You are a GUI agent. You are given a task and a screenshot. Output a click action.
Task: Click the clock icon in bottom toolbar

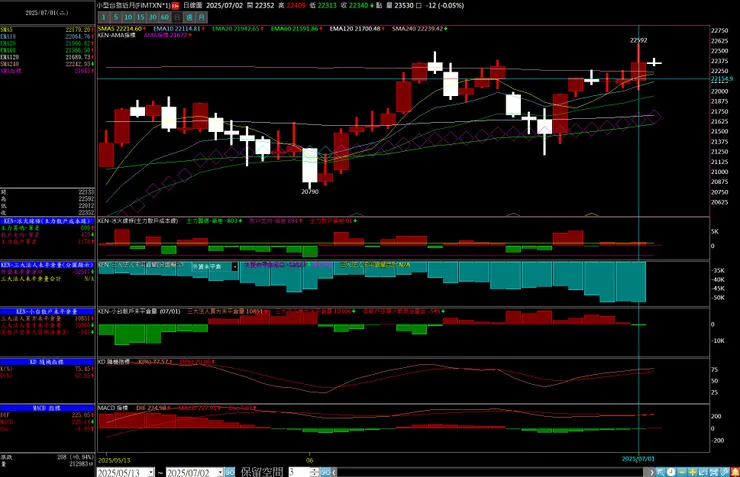click(671, 471)
